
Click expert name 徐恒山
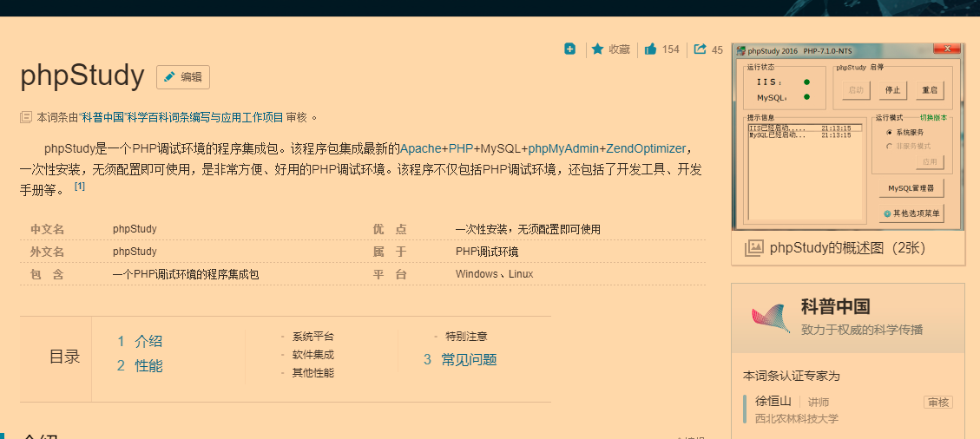[773, 402]
